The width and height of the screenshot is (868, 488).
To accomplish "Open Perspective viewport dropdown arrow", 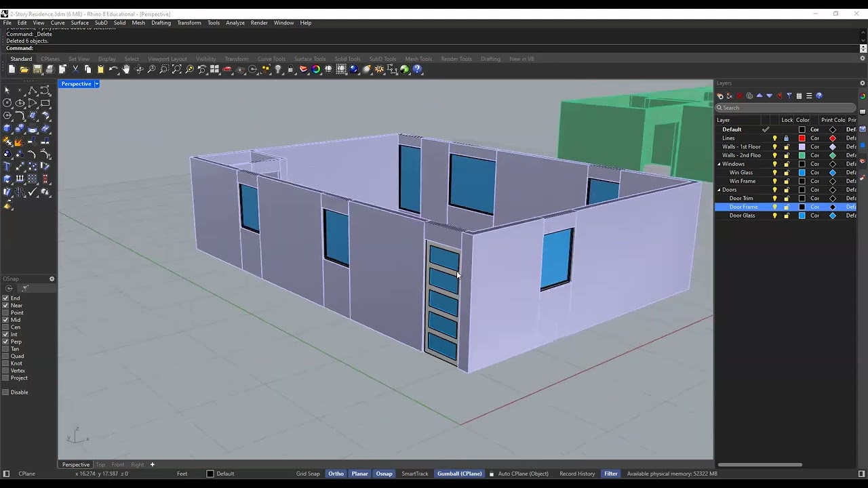I will click(96, 84).
